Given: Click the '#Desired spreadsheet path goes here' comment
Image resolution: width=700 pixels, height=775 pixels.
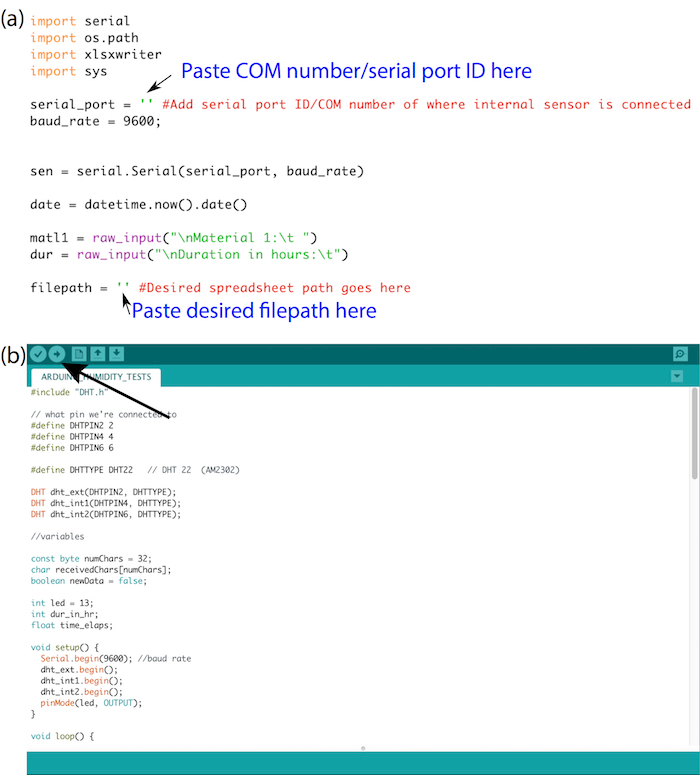Looking at the screenshot, I should coord(275,288).
